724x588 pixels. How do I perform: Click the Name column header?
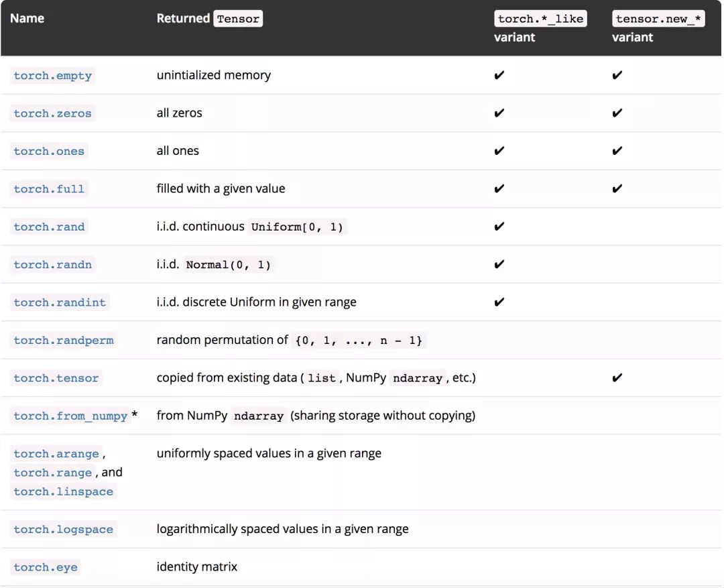[x=27, y=18]
